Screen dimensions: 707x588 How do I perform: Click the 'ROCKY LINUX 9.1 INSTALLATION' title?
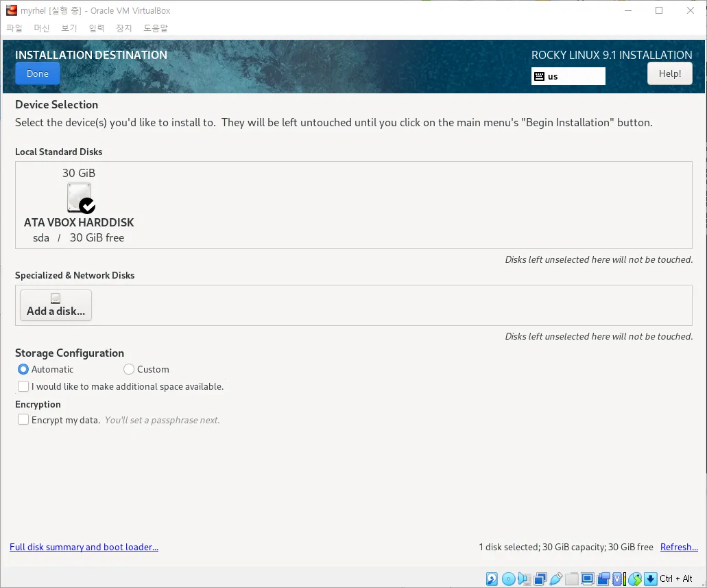pyautogui.click(x=612, y=55)
